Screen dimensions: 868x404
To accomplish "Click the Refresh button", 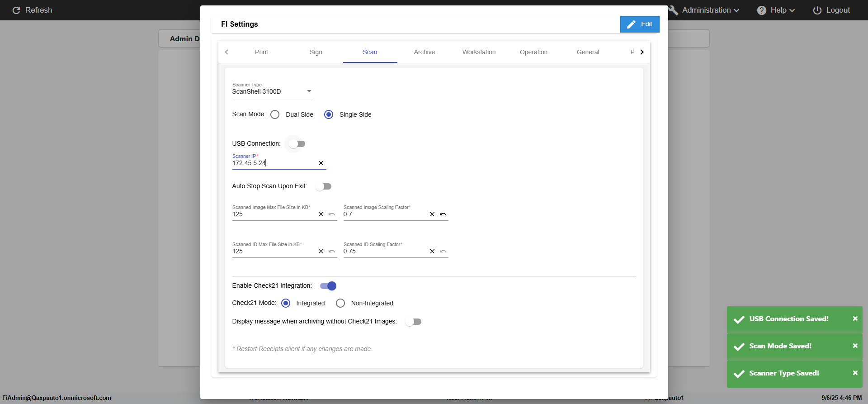I will (32, 10).
